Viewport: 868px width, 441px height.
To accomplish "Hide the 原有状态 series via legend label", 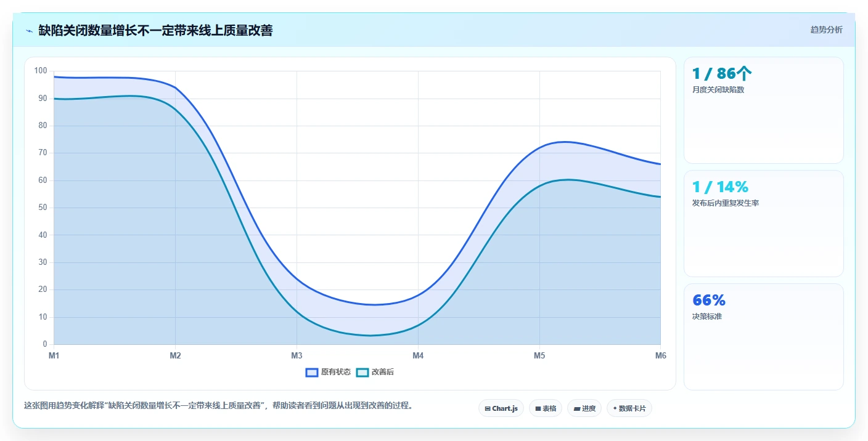I will (x=336, y=372).
